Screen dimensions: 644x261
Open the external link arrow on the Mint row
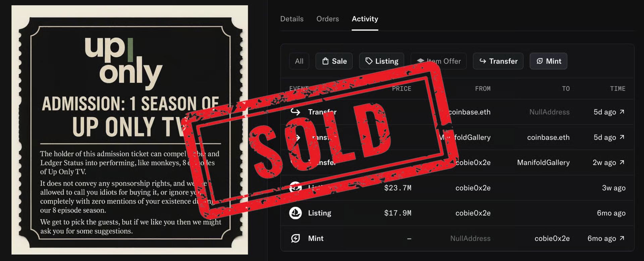click(x=622, y=238)
